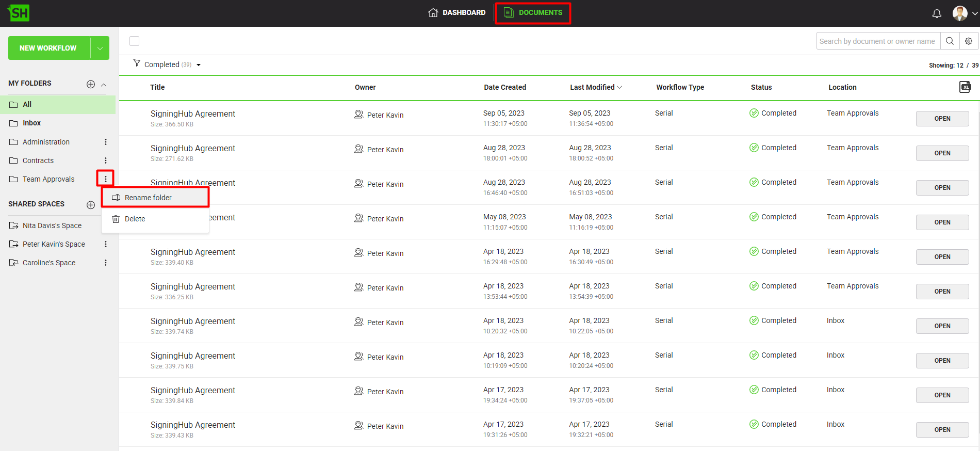Expand the Completed filter dropdown
Screen dimensions: 980x451
click(x=198, y=65)
